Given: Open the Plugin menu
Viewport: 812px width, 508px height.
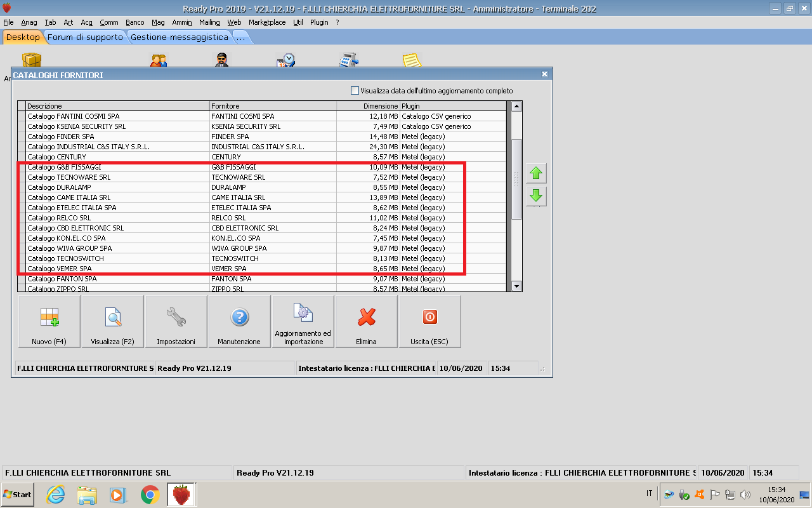Looking at the screenshot, I should (x=319, y=22).
